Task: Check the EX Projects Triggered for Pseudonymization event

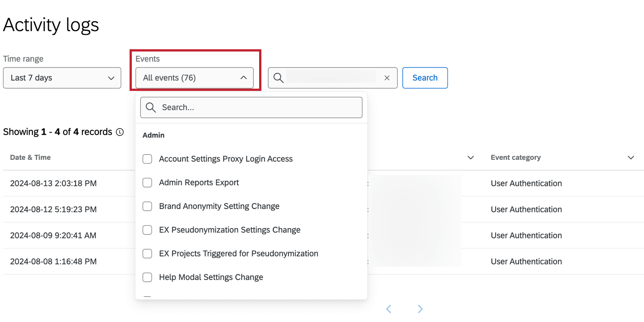Action: (147, 253)
